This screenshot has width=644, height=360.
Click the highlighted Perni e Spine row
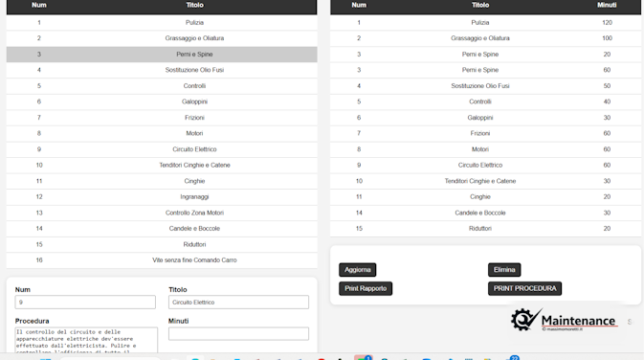click(162, 55)
